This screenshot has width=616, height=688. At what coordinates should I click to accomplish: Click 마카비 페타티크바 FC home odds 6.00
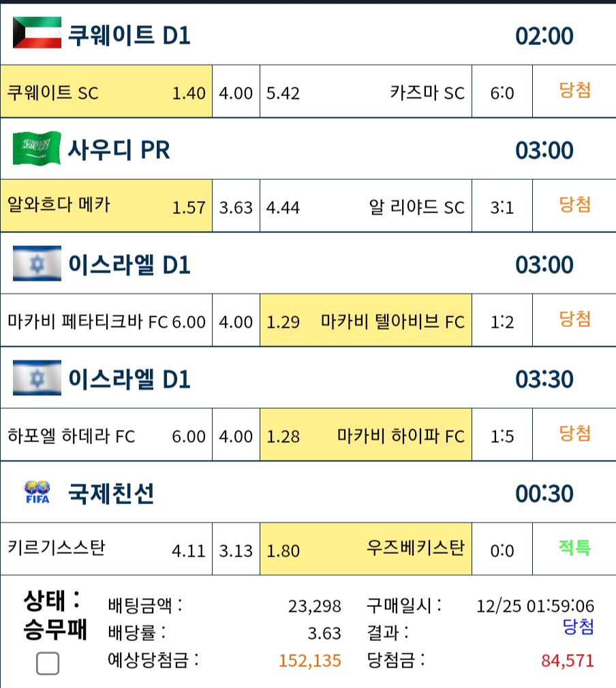pos(106,320)
